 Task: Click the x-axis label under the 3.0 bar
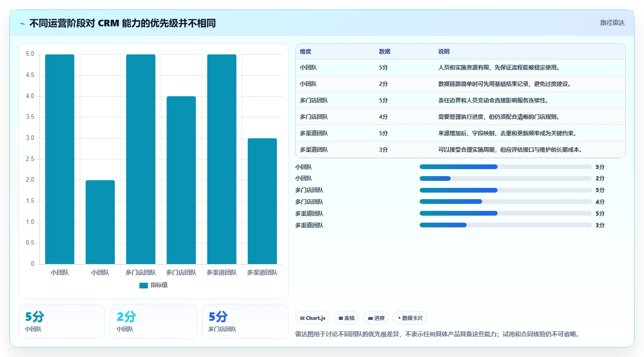262,272
